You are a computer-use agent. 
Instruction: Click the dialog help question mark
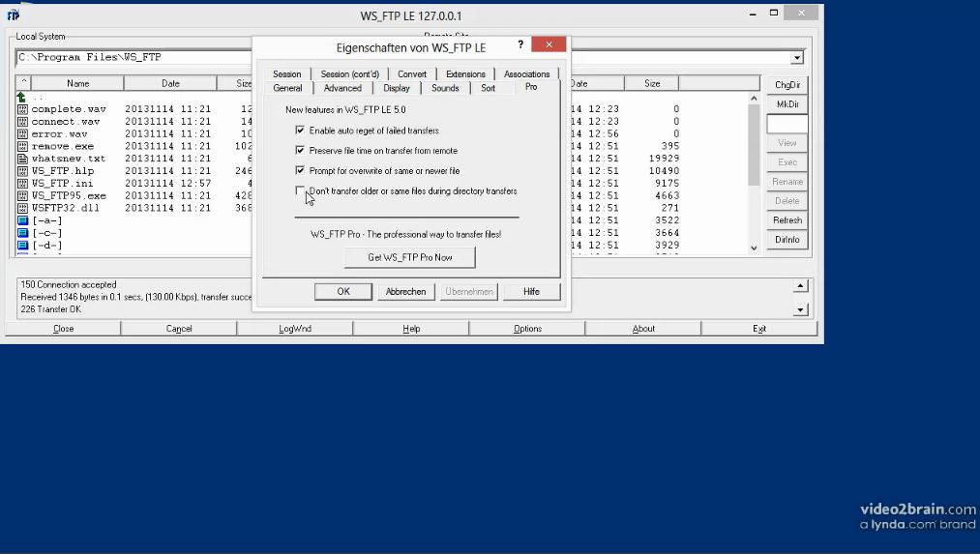coord(520,44)
